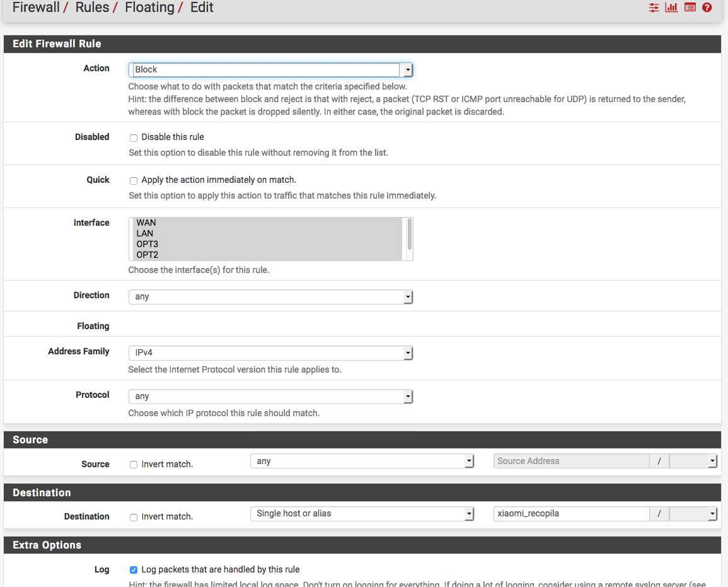Toggle Source Invert match checkbox
This screenshot has height=587, width=728.
pyautogui.click(x=134, y=465)
